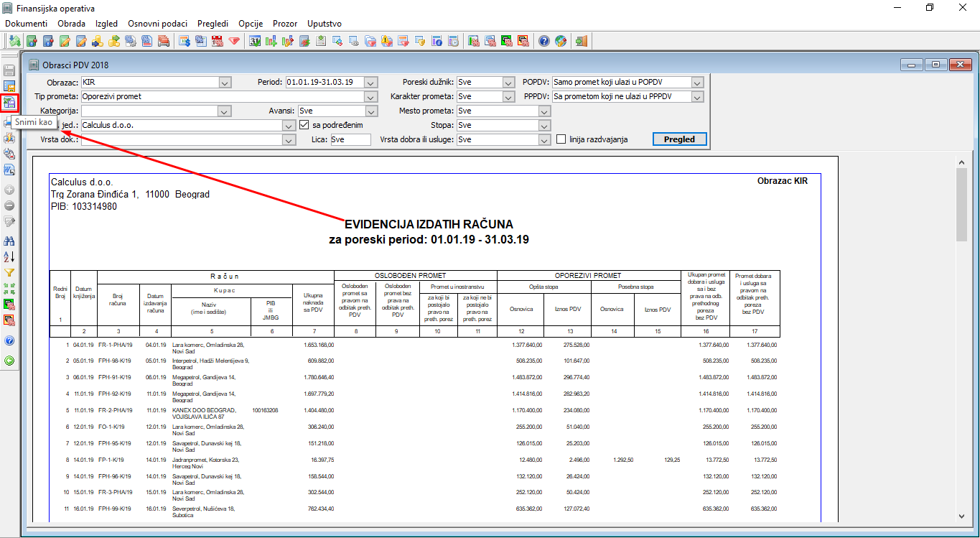
Task: Open the Osnovni podaci menu
Action: pos(157,24)
